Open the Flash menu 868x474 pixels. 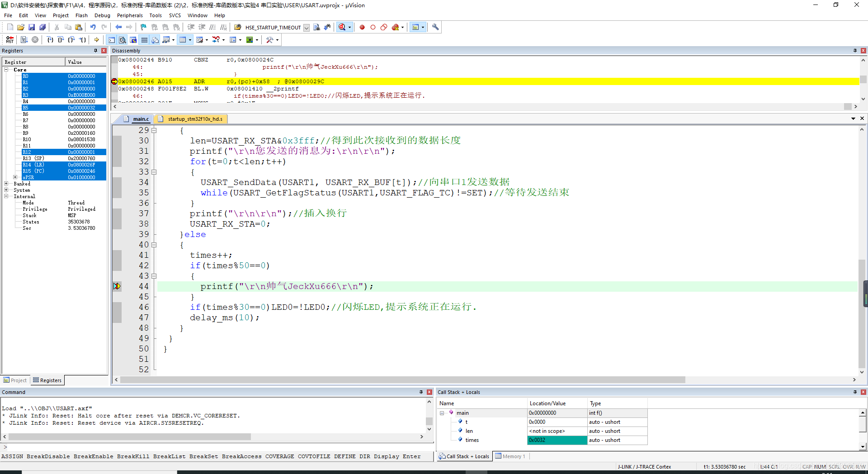click(81, 15)
